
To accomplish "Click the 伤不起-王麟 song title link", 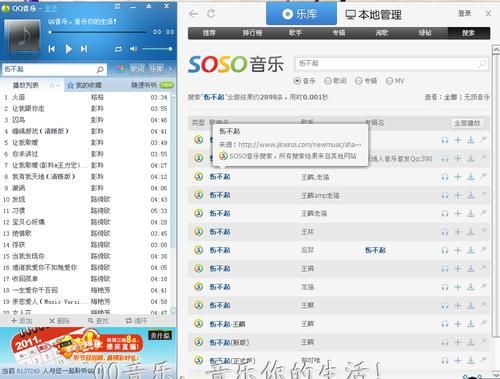I will [227, 324].
